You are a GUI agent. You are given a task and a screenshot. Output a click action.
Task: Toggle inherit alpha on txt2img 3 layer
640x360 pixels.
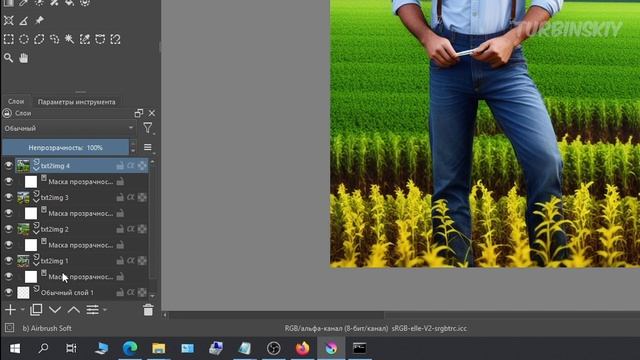131,197
